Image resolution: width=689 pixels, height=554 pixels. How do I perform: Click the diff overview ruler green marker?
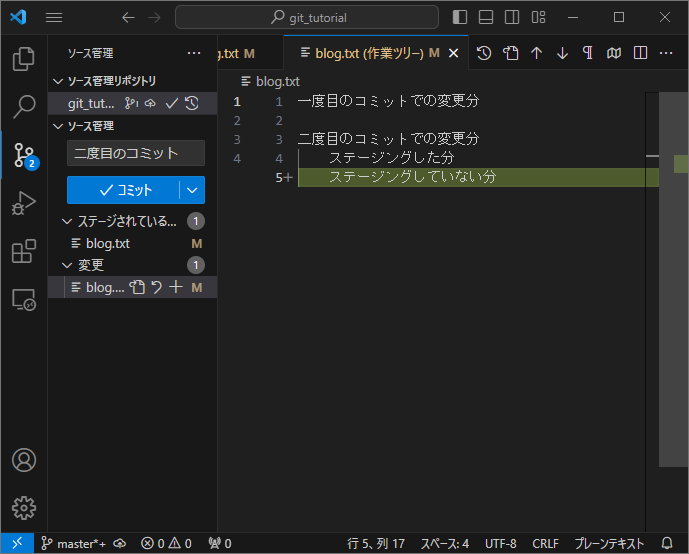click(x=681, y=164)
